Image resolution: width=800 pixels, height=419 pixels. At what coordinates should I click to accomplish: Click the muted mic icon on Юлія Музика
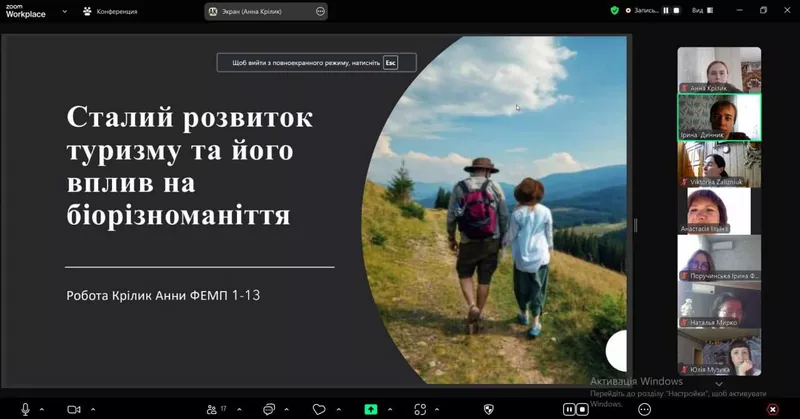click(x=685, y=369)
